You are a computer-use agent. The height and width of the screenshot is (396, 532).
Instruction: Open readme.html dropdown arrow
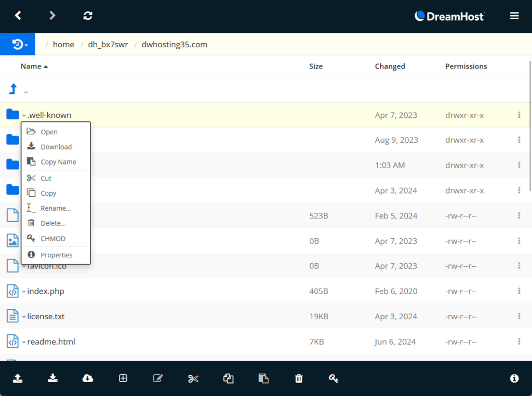(24, 342)
